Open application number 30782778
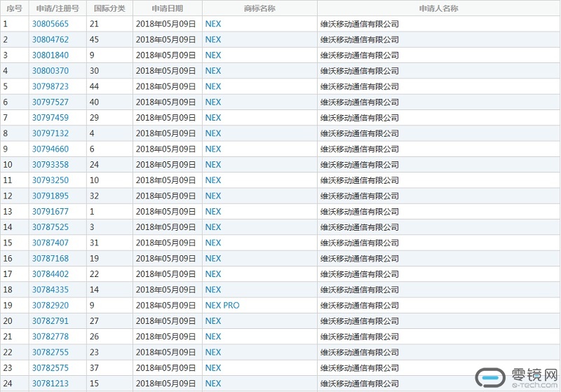Image resolution: width=561 pixels, height=392 pixels. [x=50, y=337]
